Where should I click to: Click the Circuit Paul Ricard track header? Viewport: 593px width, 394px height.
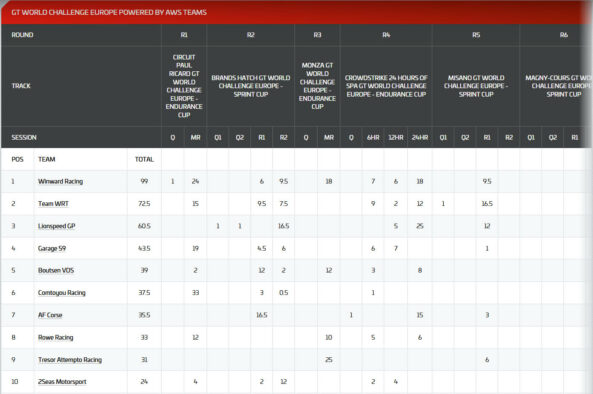tap(184, 86)
